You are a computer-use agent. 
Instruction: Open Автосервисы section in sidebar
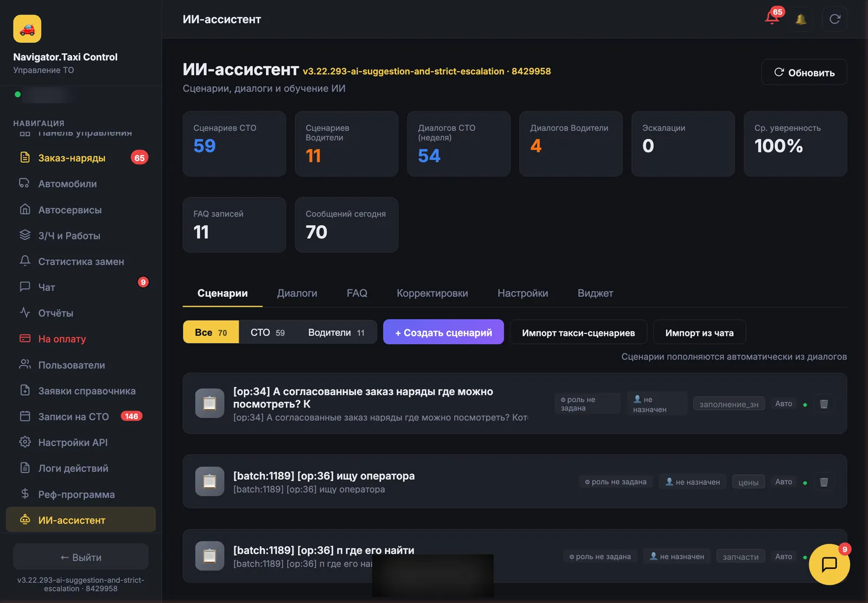[80, 210]
